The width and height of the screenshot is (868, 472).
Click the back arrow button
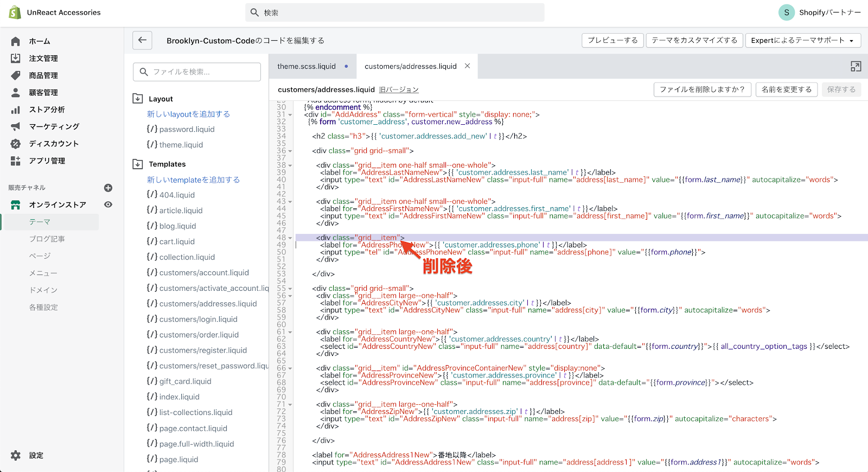coord(142,40)
